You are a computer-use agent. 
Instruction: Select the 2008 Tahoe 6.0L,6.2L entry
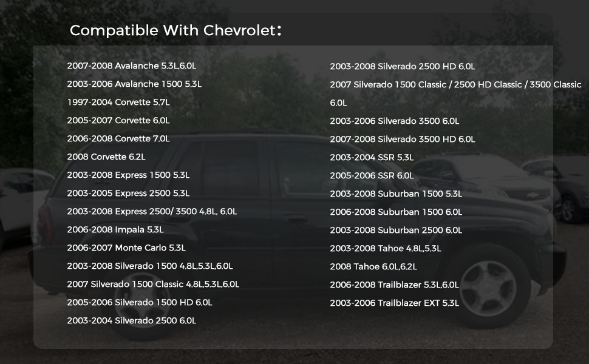373,267
